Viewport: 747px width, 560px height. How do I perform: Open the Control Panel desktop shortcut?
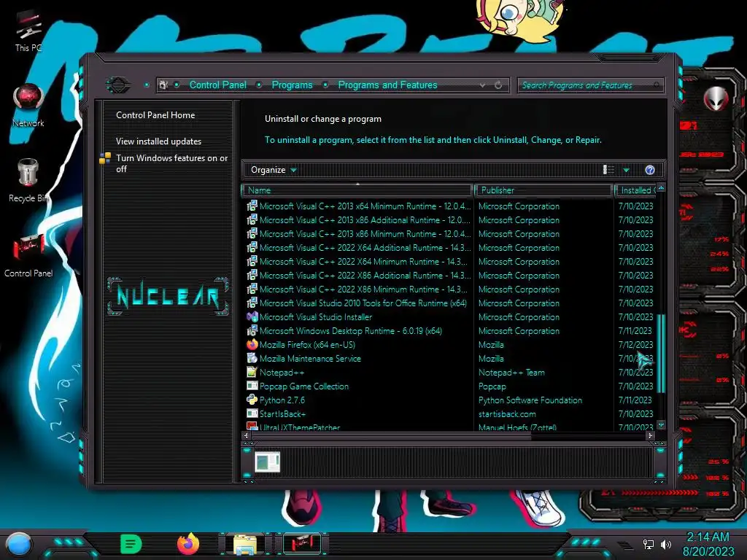click(x=28, y=255)
